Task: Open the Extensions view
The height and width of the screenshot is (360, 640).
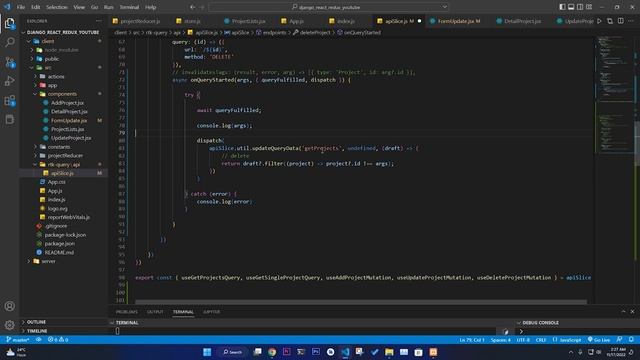Action: (x=9, y=100)
